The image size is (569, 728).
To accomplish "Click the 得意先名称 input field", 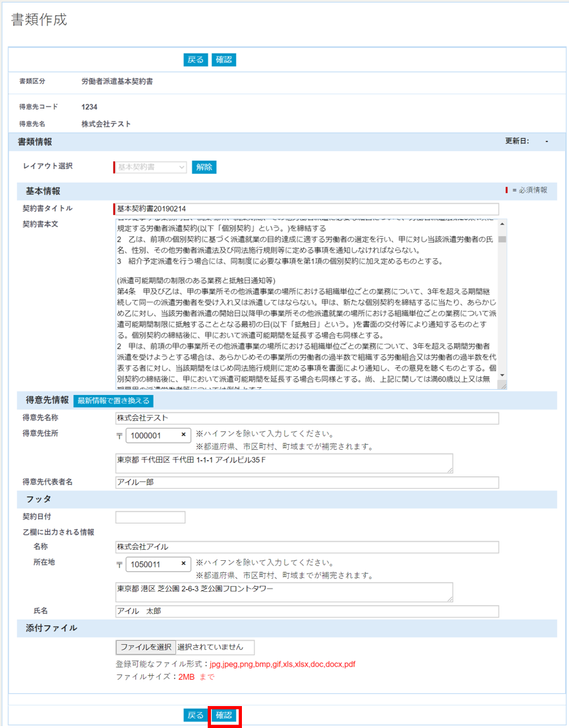I will [307, 418].
